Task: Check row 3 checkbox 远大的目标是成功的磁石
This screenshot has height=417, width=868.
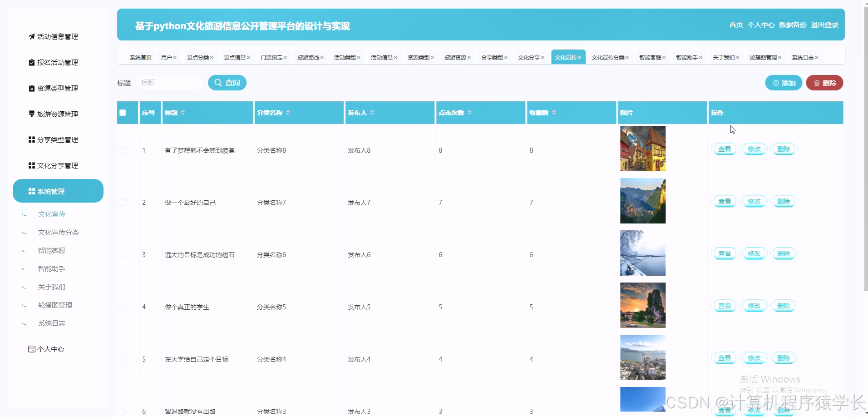Action: [123, 255]
